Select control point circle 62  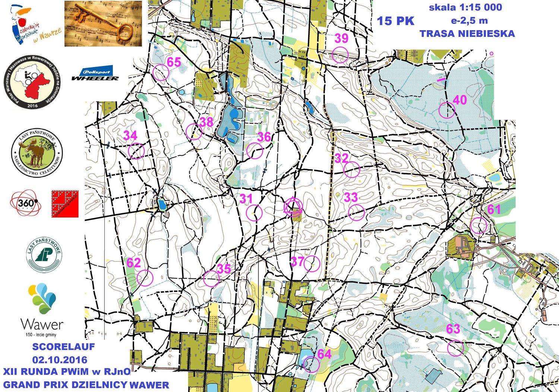click(x=145, y=278)
